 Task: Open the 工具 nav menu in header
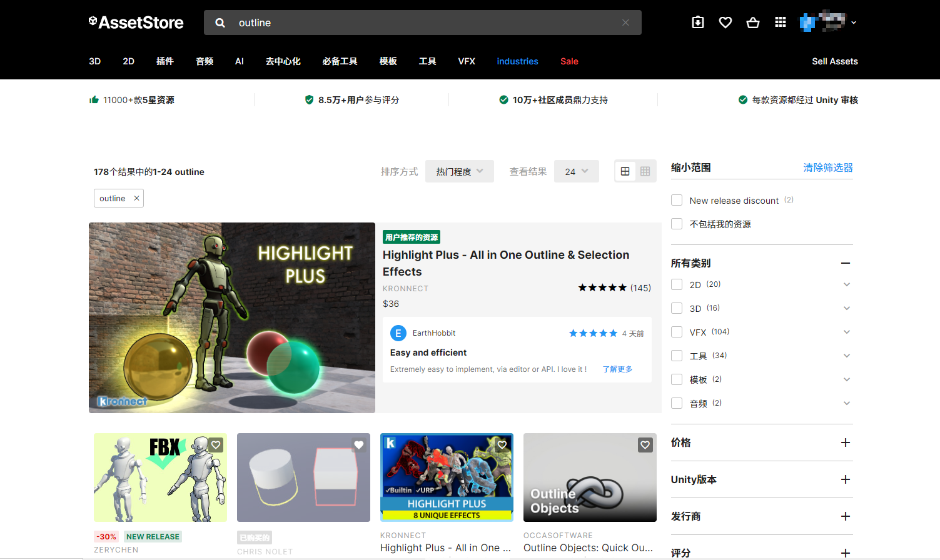point(428,61)
